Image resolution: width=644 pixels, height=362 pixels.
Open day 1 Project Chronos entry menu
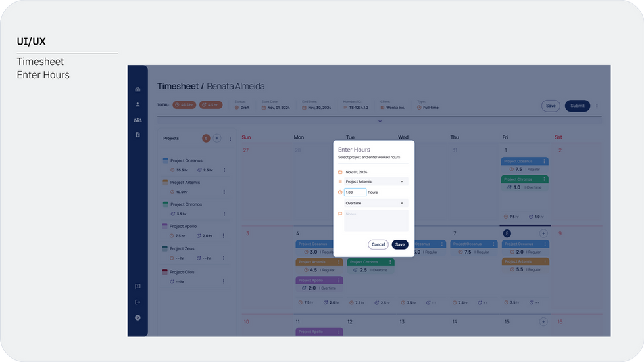pyautogui.click(x=544, y=179)
